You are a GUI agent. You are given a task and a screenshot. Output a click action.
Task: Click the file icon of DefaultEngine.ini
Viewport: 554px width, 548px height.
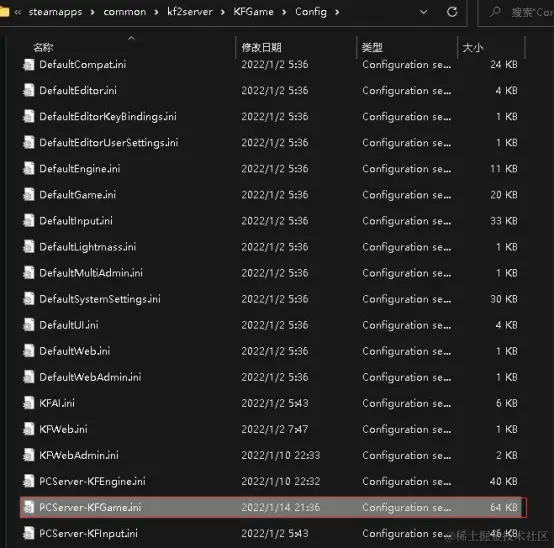29,169
